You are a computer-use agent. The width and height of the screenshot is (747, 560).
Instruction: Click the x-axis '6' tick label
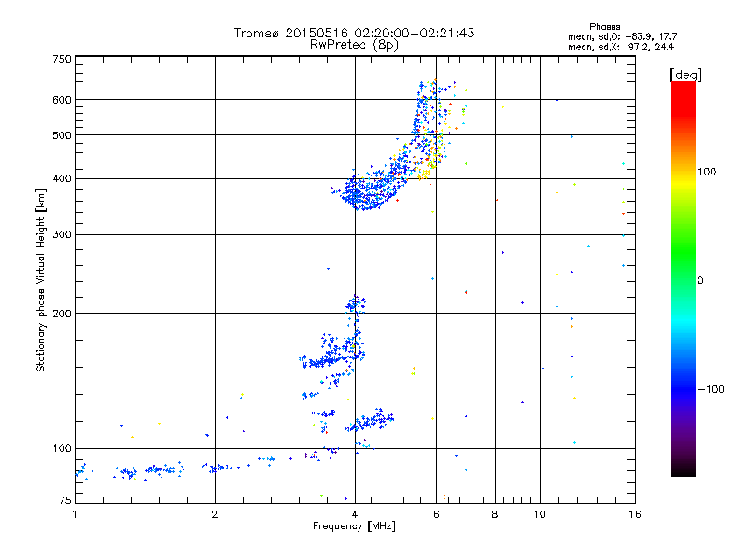(x=436, y=514)
